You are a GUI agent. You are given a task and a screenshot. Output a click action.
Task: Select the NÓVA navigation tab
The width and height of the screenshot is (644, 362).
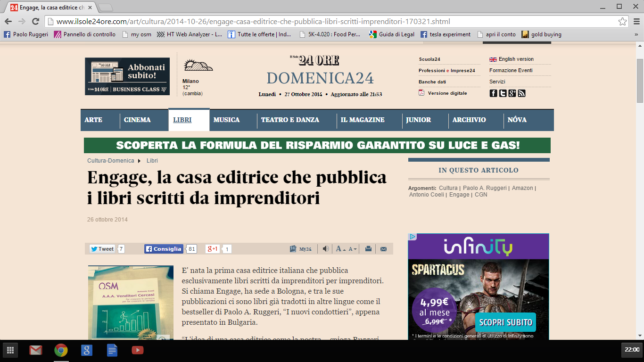point(517,120)
